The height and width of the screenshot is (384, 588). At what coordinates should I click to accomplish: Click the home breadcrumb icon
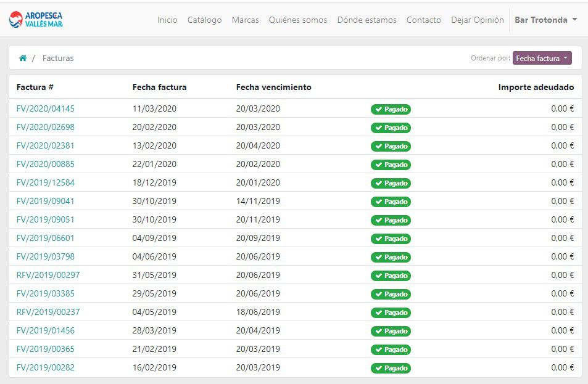click(x=22, y=57)
